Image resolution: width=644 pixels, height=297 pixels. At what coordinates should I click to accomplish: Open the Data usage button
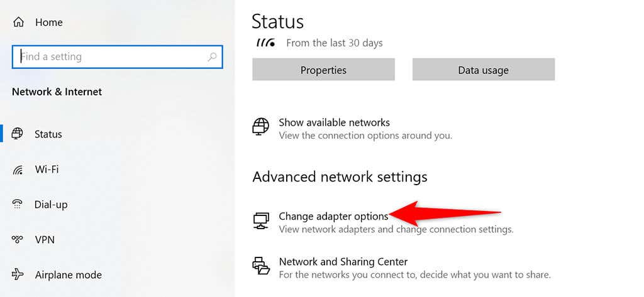click(484, 69)
